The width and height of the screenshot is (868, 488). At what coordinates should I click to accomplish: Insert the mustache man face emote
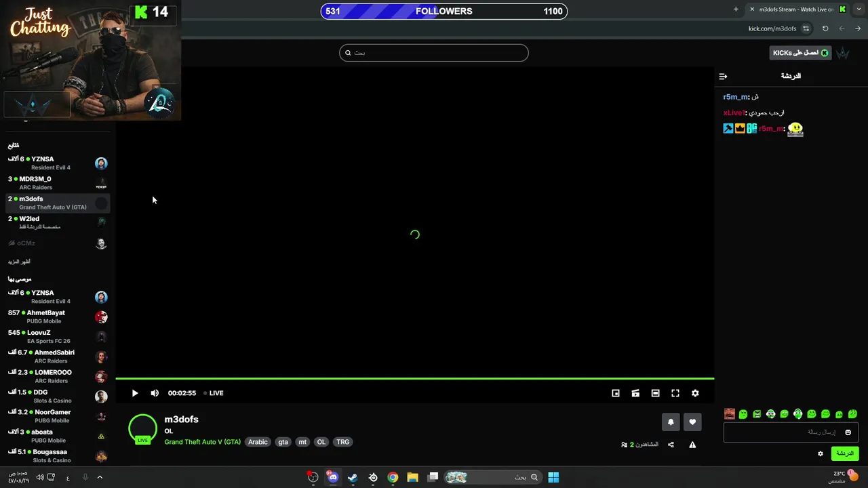click(x=730, y=414)
